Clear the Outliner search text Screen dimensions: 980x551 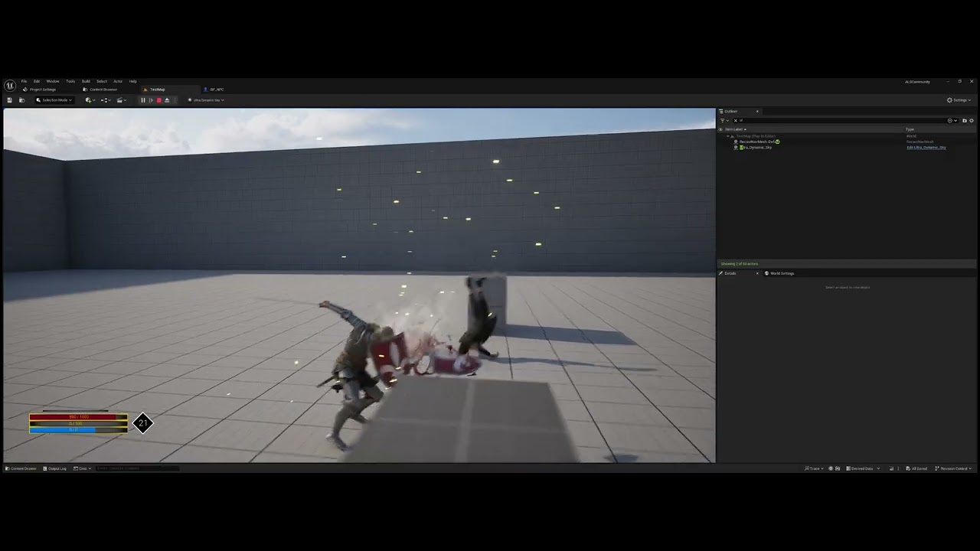(736, 120)
